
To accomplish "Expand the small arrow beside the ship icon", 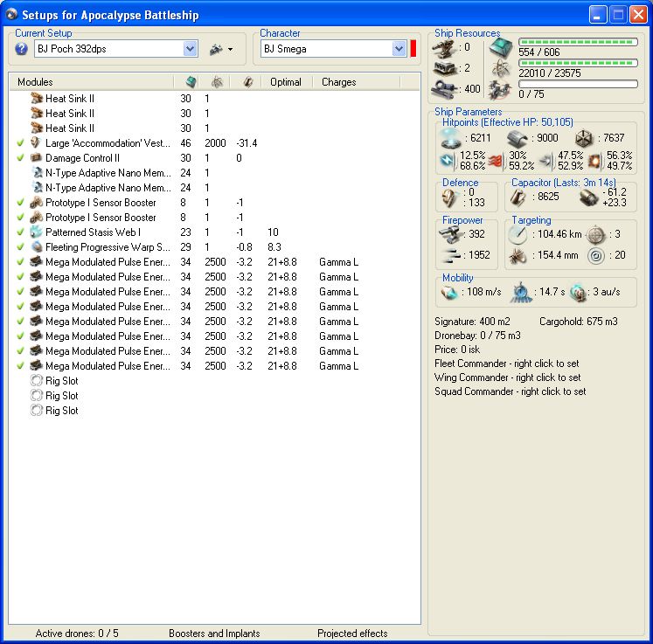I will [x=230, y=50].
